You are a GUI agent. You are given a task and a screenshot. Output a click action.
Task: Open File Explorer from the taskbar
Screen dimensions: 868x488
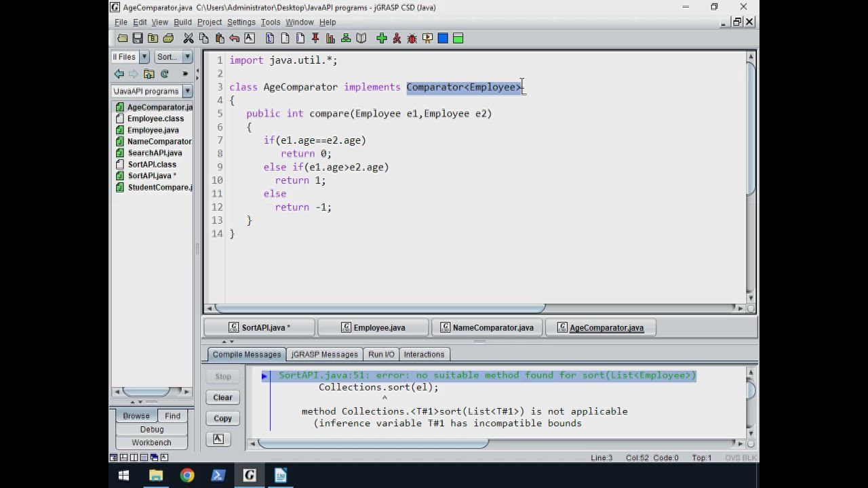[156, 476]
